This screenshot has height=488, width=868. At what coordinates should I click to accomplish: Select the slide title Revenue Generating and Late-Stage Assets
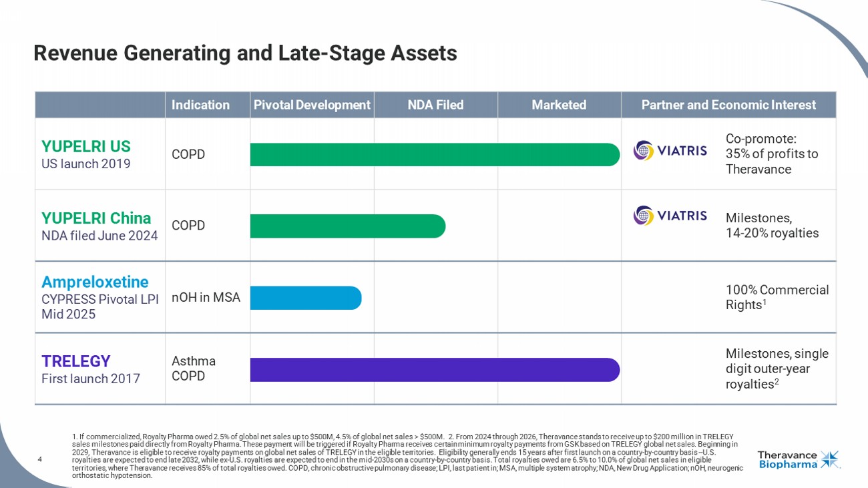coord(245,53)
